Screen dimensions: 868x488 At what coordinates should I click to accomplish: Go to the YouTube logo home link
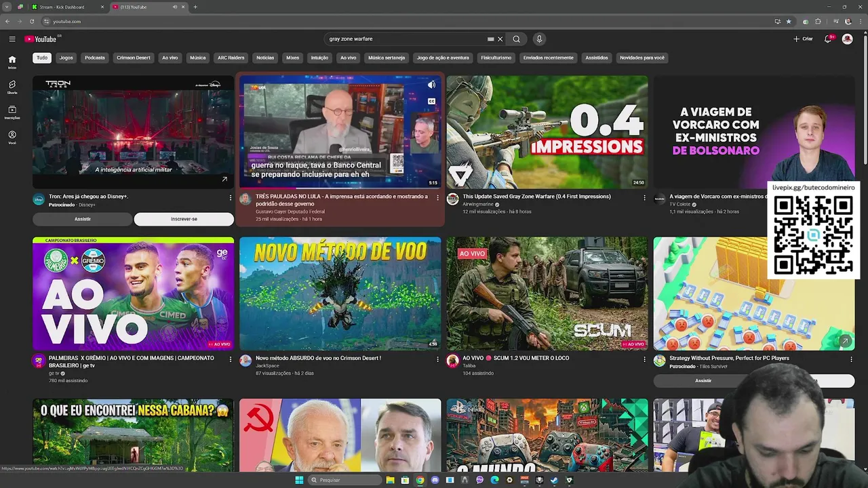tap(41, 39)
